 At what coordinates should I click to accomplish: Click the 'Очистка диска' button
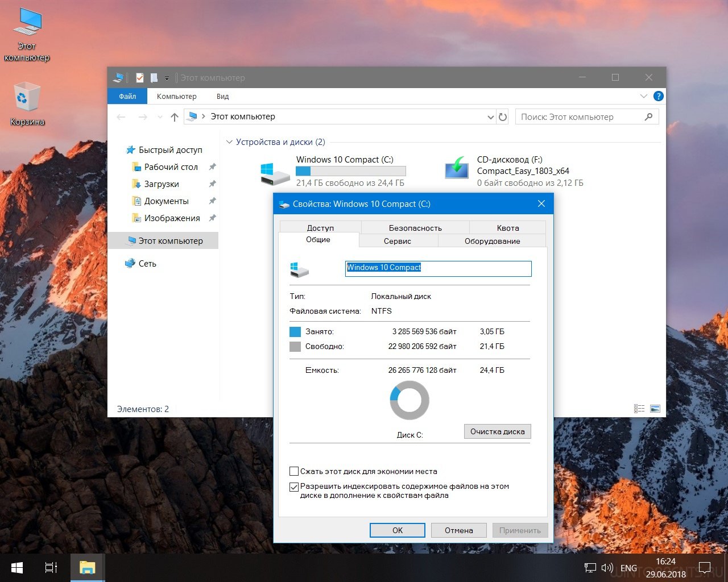pyautogui.click(x=497, y=431)
